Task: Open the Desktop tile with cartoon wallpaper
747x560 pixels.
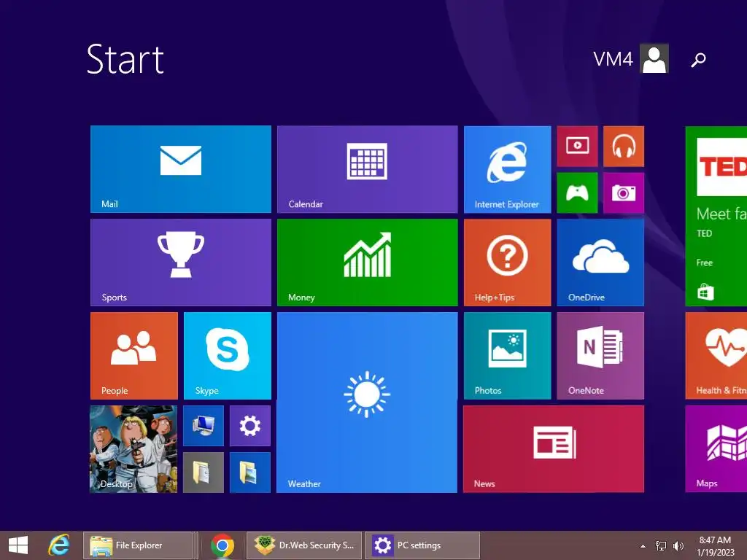Action: [x=133, y=449]
